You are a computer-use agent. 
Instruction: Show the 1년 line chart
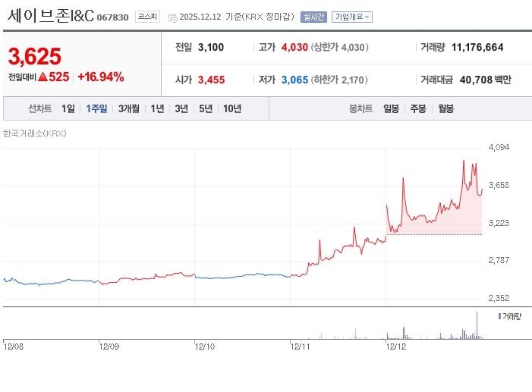tap(157, 108)
